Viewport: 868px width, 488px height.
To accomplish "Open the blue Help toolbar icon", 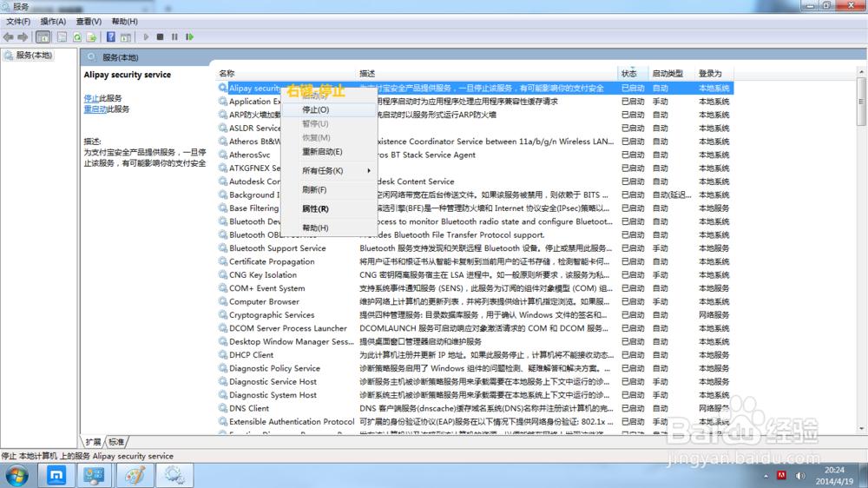I will [111, 37].
